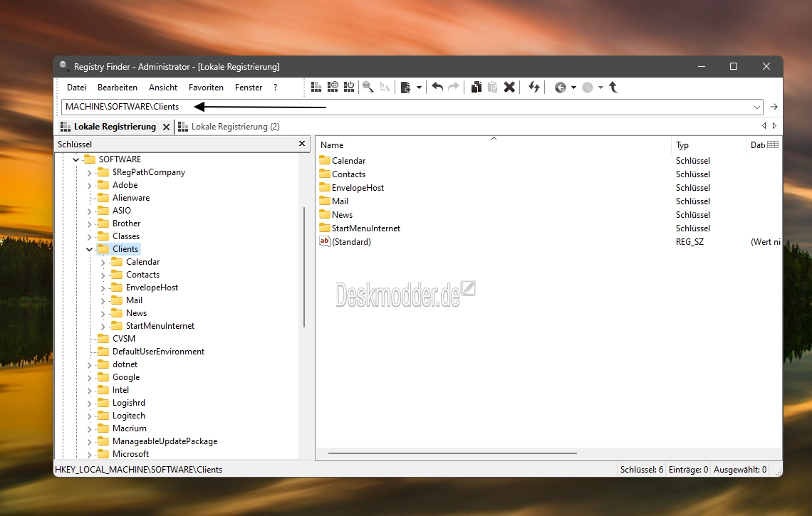Image resolution: width=812 pixels, height=516 pixels.
Task: Open the column chooser grid icon
Action: [773, 145]
